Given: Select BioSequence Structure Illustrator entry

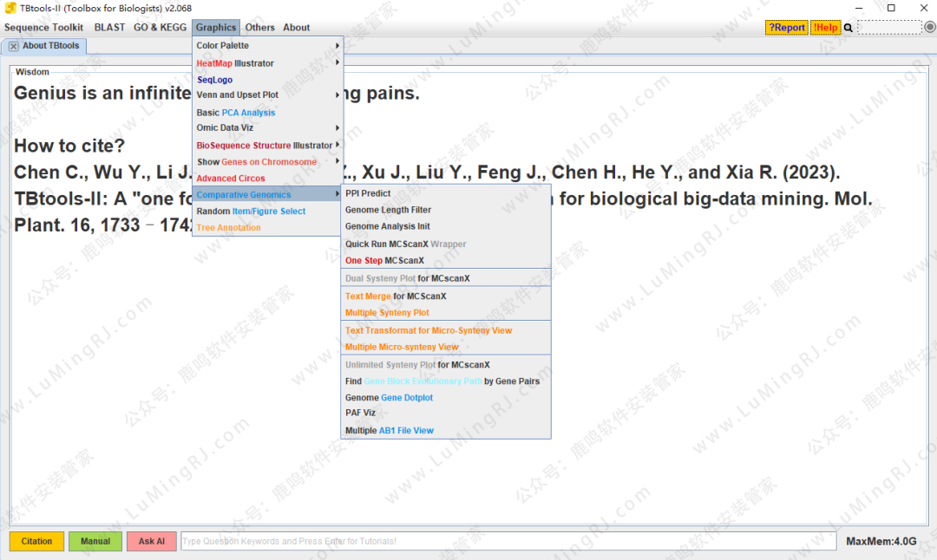Looking at the screenshot, I should point(267,145).
